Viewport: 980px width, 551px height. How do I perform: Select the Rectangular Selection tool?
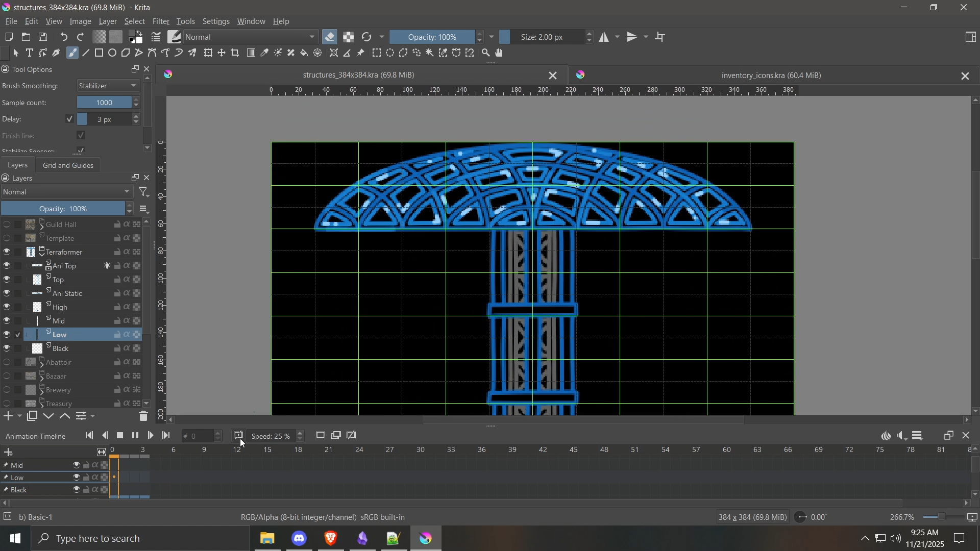click(x=377, y=53)
